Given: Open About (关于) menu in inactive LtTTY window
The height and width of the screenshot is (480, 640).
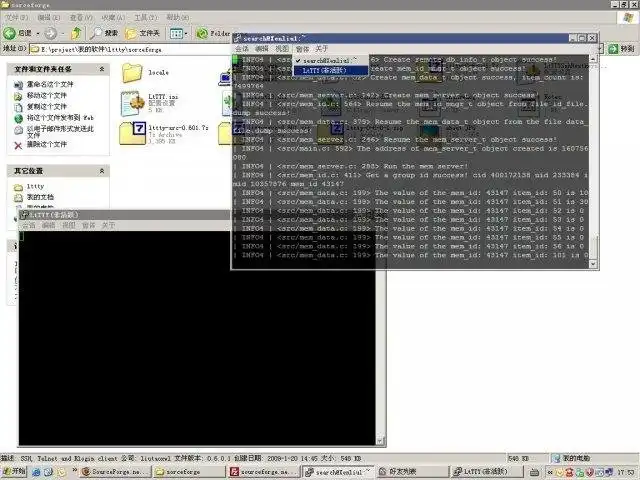Looking at the screenshot, I should (109, 225).
